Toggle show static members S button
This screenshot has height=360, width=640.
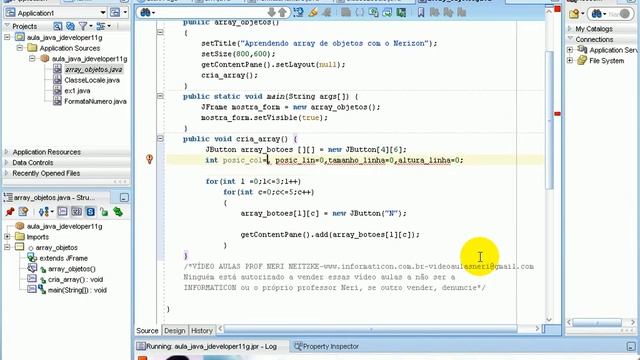pyautogui.click(x=90, y=211)
